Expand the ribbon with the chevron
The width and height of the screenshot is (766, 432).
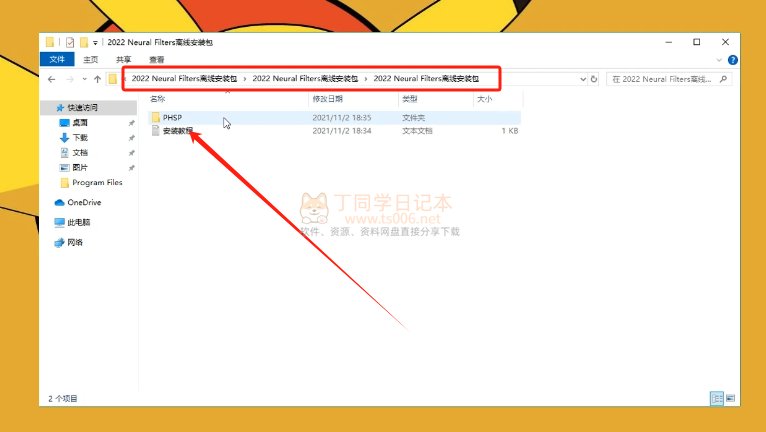pyautogui.click(x=719, y=60)
